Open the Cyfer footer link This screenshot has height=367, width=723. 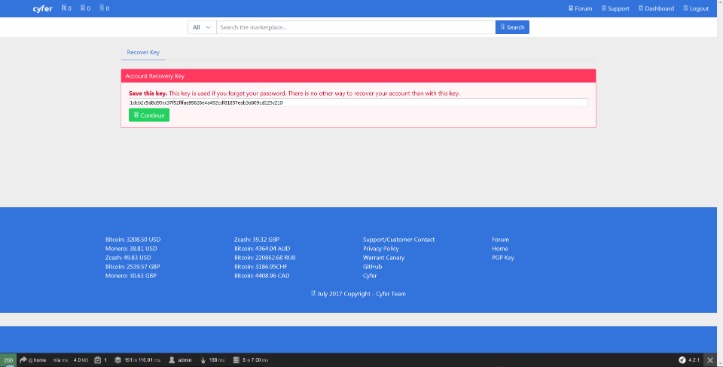369,276
